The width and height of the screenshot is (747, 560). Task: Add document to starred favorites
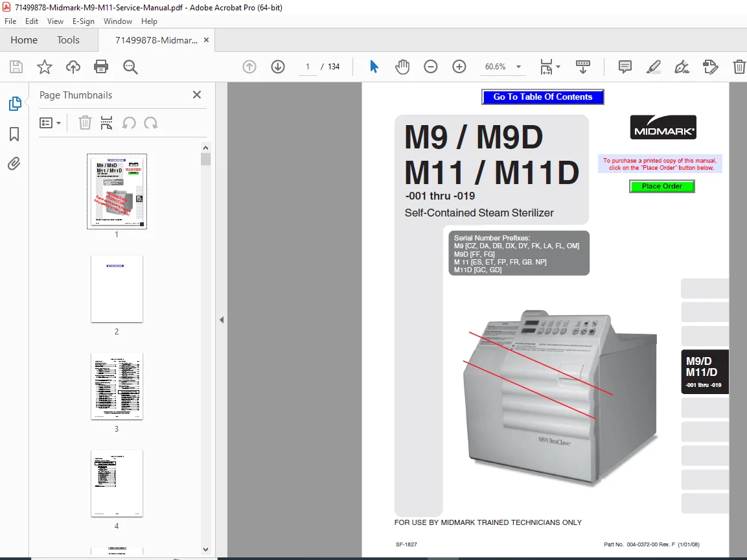tap(44, 67)
